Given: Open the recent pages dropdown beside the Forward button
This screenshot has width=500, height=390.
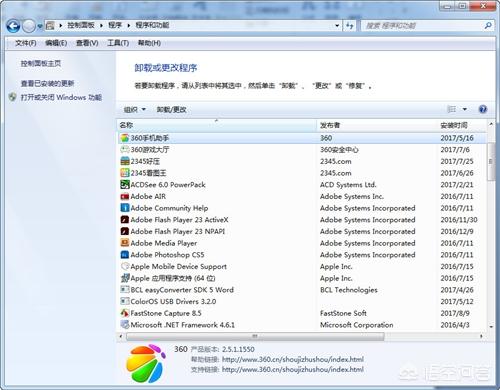Looking at the screenshot, I should [x=39, y=26].
